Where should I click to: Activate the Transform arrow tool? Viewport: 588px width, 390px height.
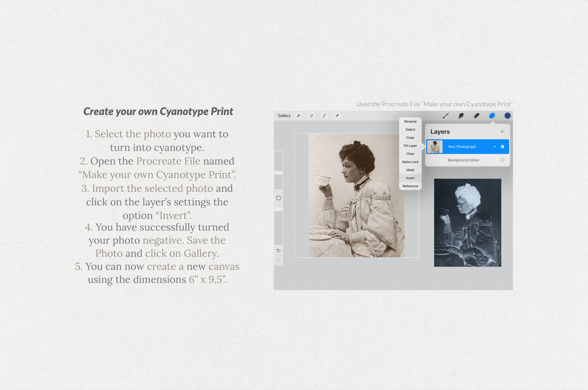pyautogui.click(x=337, y=116)
